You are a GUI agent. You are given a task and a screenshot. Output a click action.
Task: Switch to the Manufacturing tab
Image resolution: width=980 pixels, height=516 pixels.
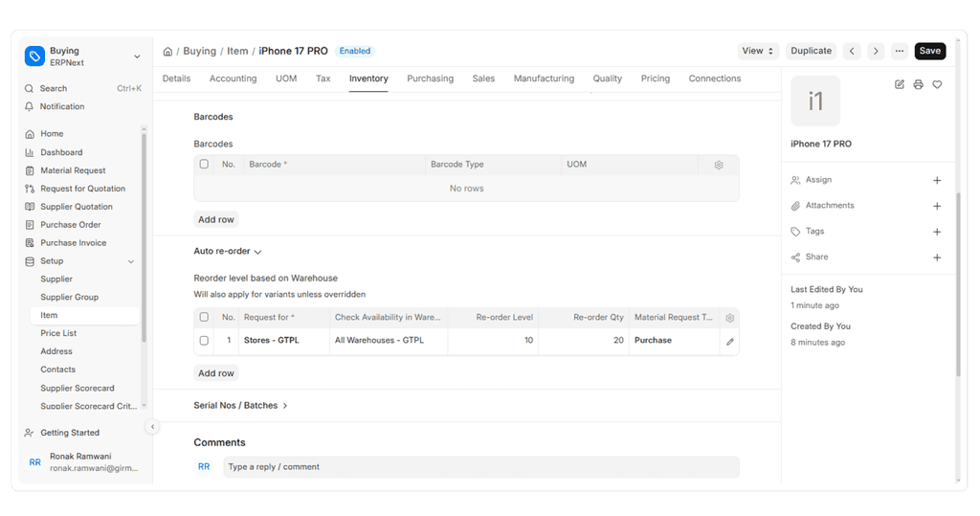coord(544,79)
